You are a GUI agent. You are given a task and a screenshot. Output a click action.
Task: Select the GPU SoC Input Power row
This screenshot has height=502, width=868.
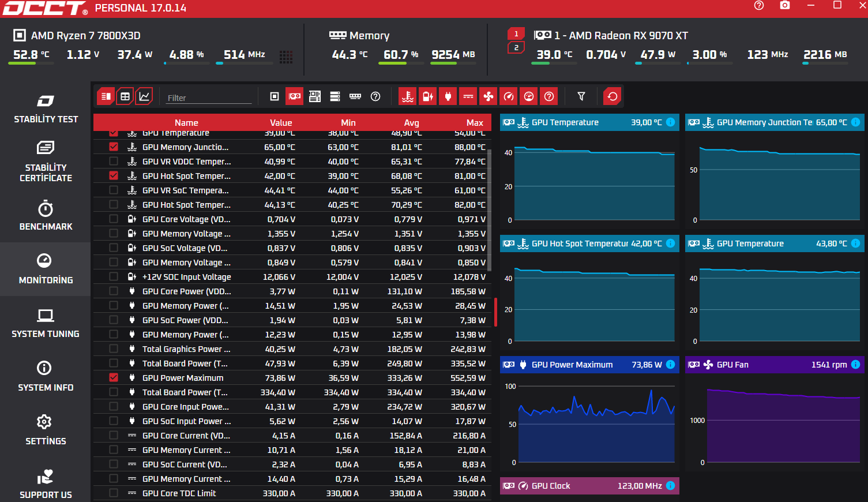point(292,421)
